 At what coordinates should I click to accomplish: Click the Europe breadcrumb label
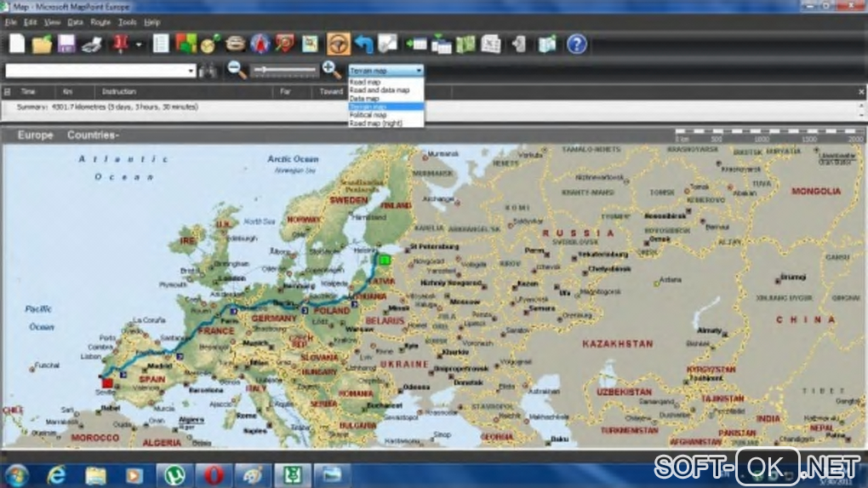pos(36,135)
